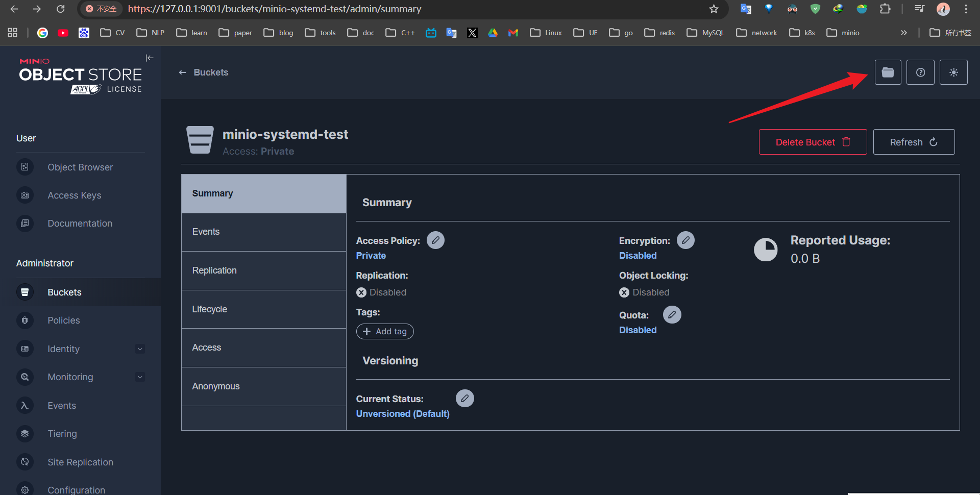The height and width of the screenshot is (495, 980).
Task: Go back to Buckets list
Action: pos(203,72)
